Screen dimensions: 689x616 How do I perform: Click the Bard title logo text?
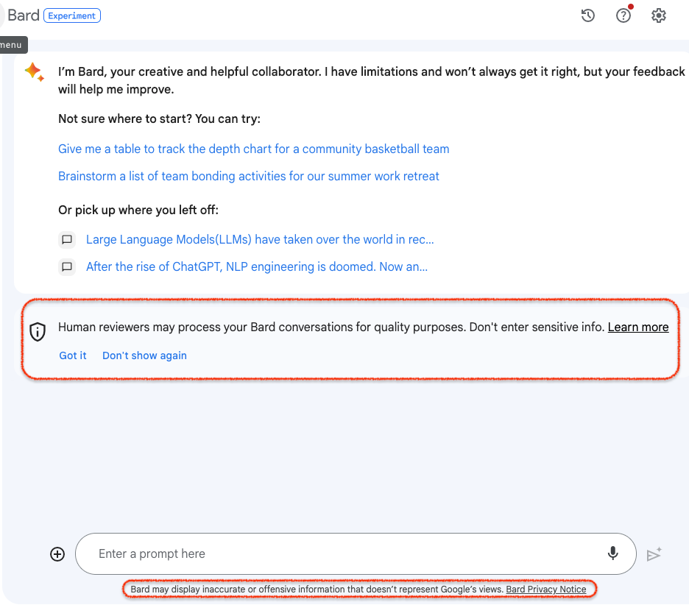click(24, 15)
